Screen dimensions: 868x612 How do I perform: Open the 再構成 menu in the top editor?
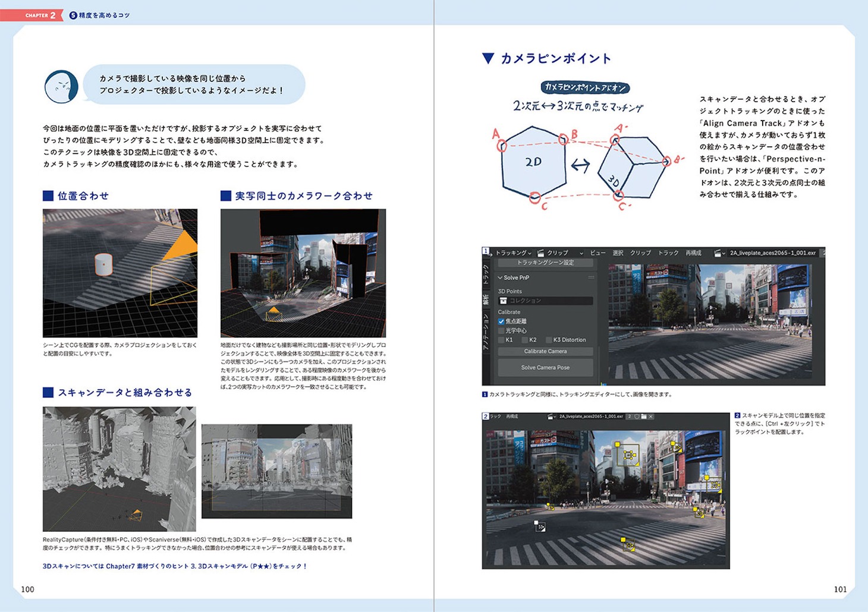693,253
